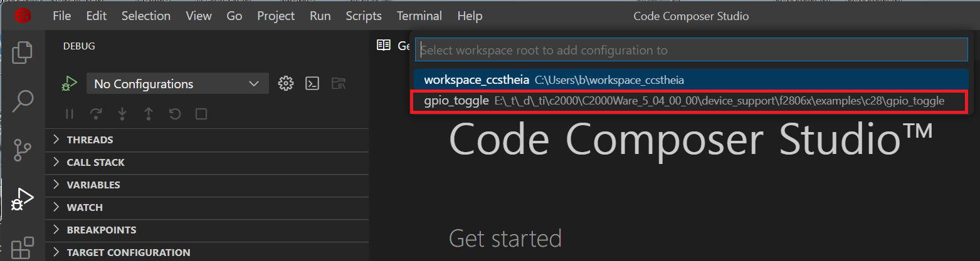Restart the debug session

[x=175, y=114]
